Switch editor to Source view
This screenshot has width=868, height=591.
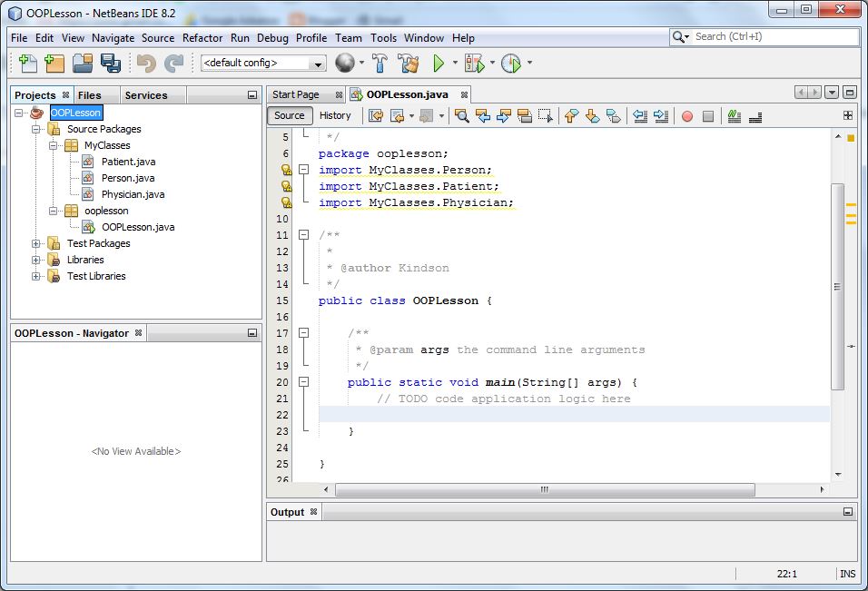coord(289,115)
